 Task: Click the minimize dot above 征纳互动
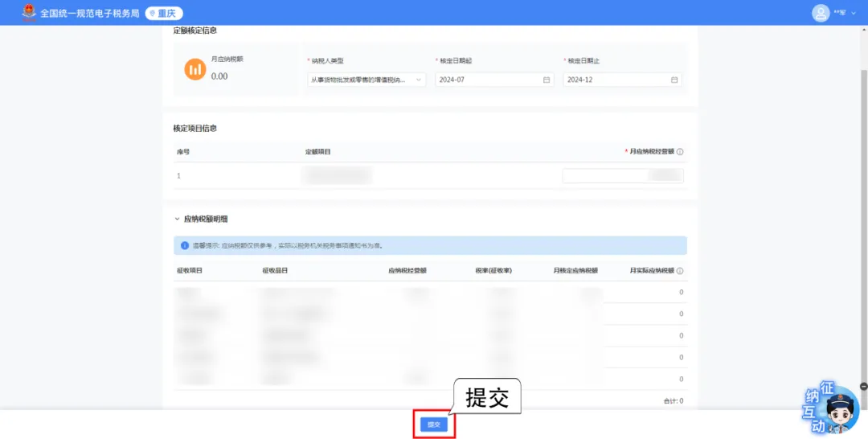pyautogui.click(x=863, y=386)
